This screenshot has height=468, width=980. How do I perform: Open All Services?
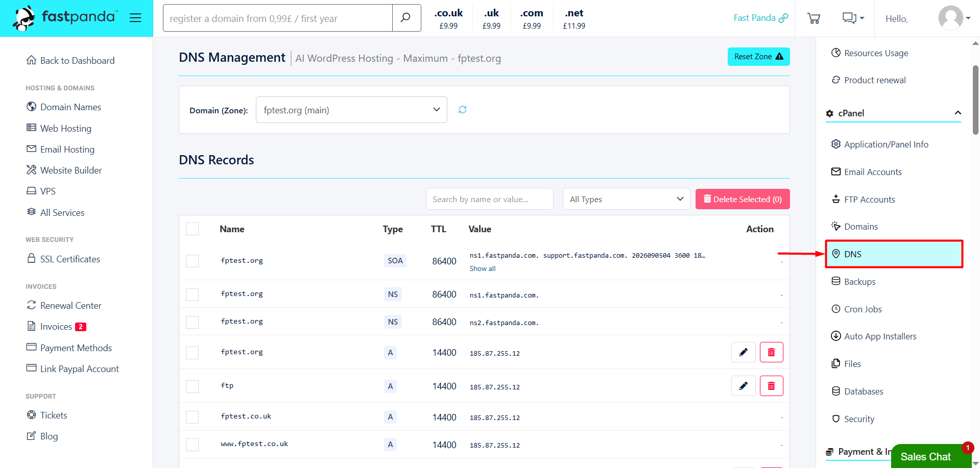(x=55, y=212)
